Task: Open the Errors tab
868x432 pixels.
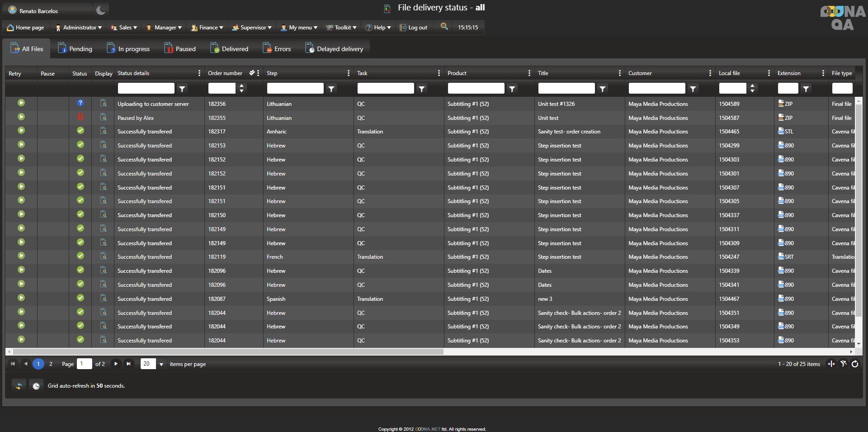Action: 277,49
